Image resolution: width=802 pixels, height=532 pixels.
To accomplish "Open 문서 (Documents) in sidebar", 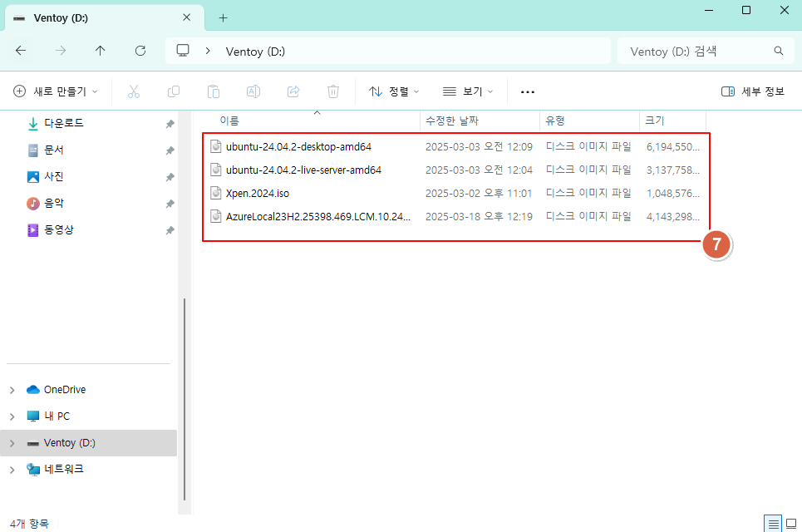I will 53,150.
